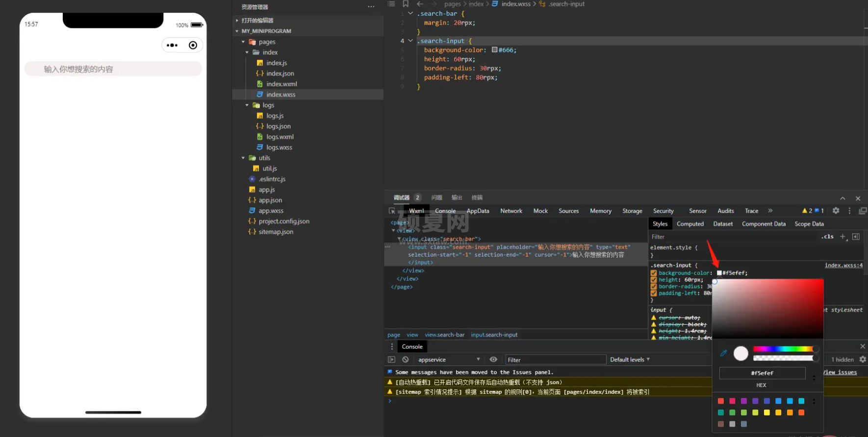Select input.search-input breadcrumb
868x437 pixels.
tap(494, 335)
